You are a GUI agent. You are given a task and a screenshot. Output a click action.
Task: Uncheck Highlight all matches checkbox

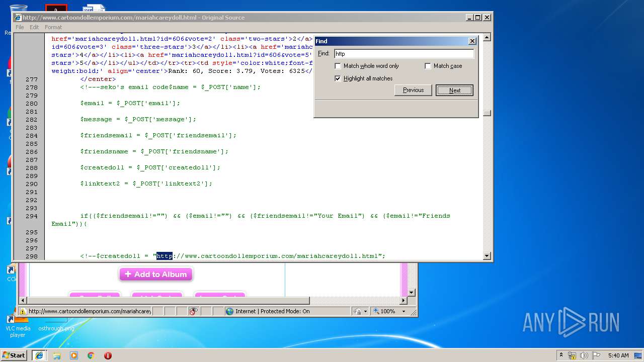coord(338,78)
